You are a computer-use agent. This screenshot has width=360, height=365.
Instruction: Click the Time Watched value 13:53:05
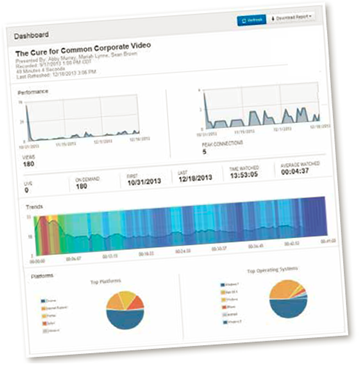click(246, 175)
